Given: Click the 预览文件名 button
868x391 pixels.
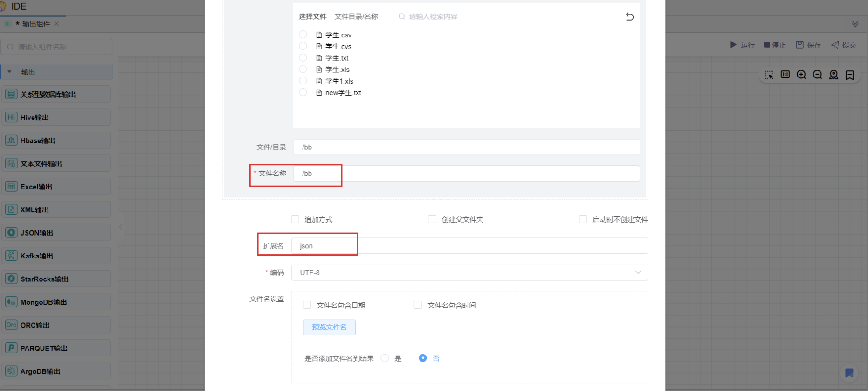Looking at the screenshot, I should click(x=329, y=327).
